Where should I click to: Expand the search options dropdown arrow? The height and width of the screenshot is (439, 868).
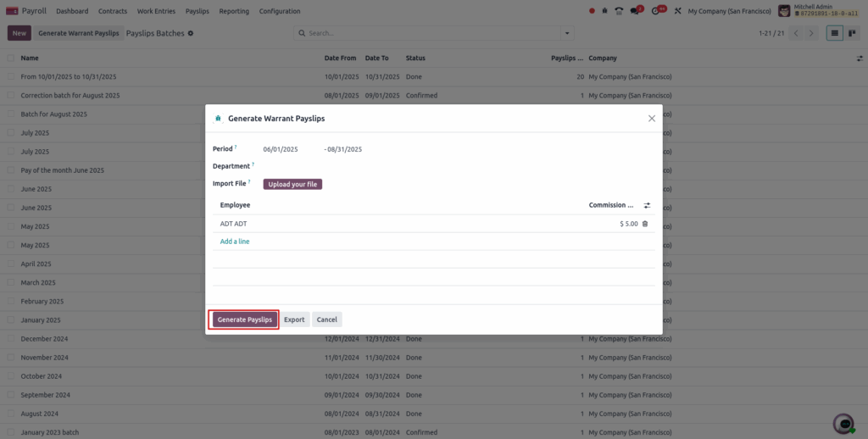[567, 33]
